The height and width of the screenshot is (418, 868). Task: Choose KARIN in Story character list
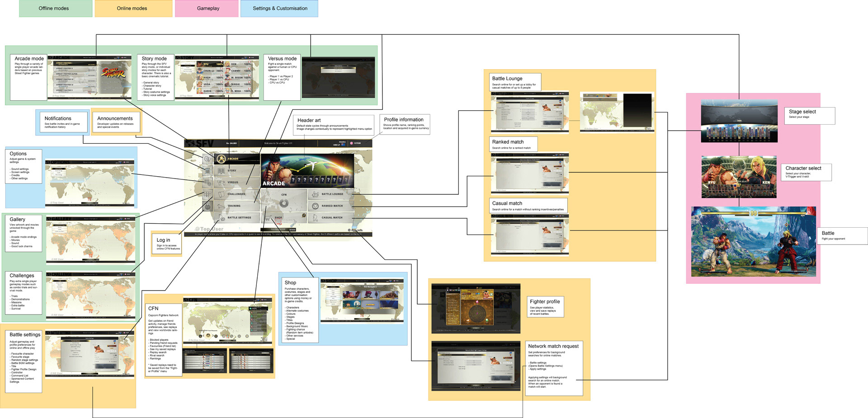[x=210, y=91]
